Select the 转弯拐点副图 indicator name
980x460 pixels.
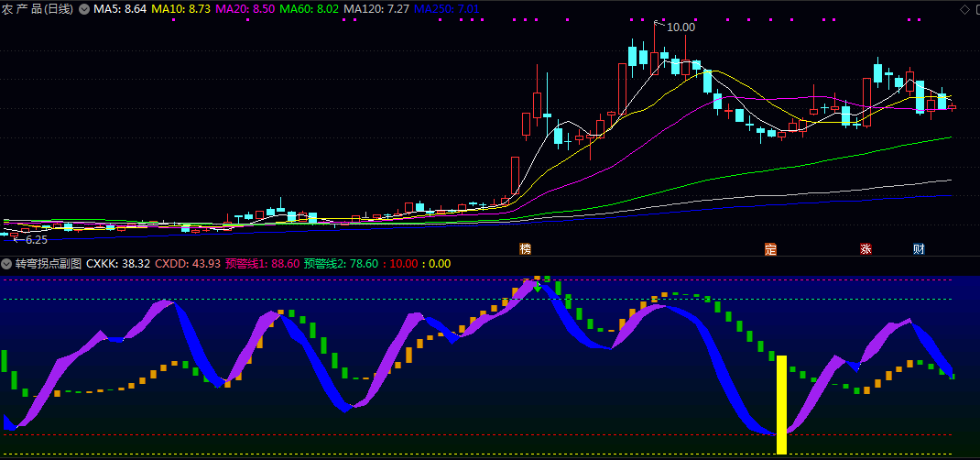coord(49,264)
